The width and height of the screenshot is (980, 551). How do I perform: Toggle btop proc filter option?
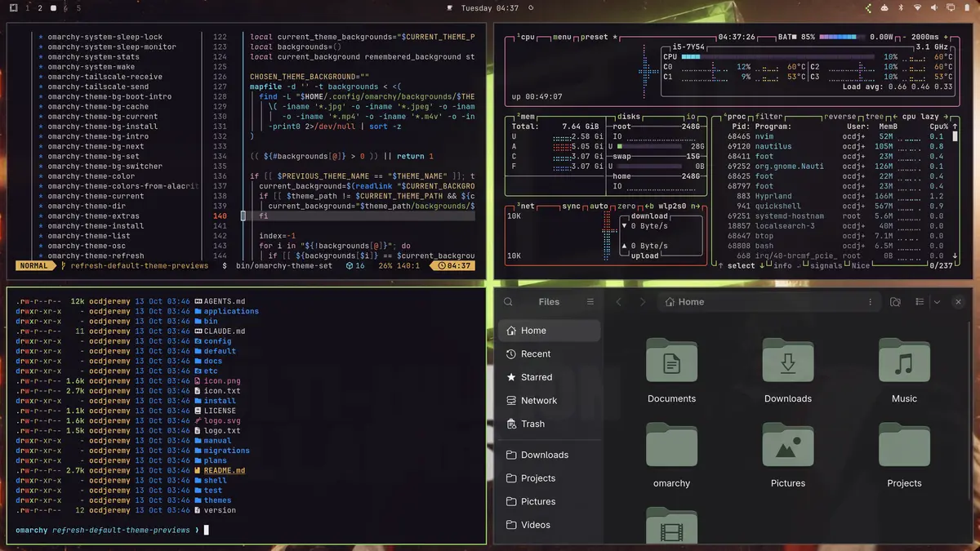tap(769, 117)
